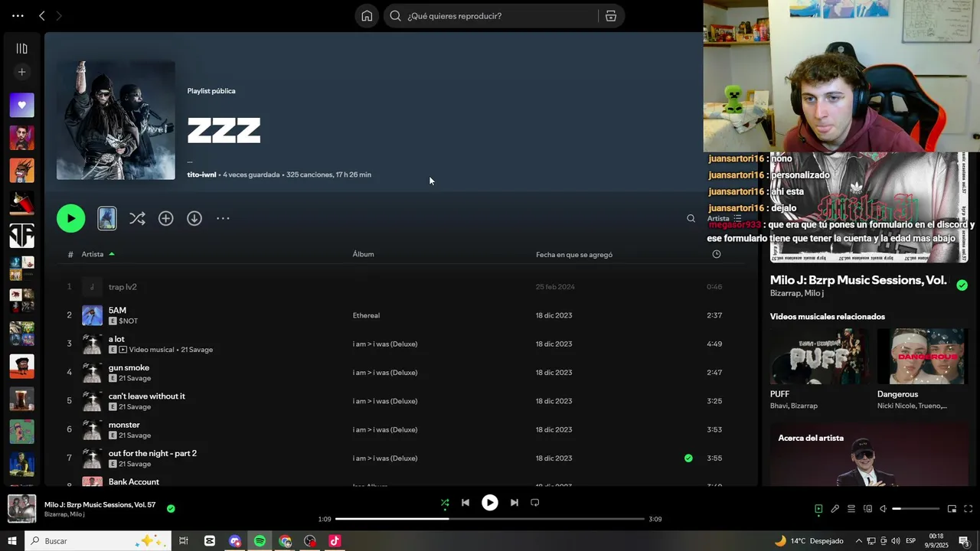The height and width of the screenshot is (551, 980).
Task: Select the song 'monster'
Action: click(124, 425)
